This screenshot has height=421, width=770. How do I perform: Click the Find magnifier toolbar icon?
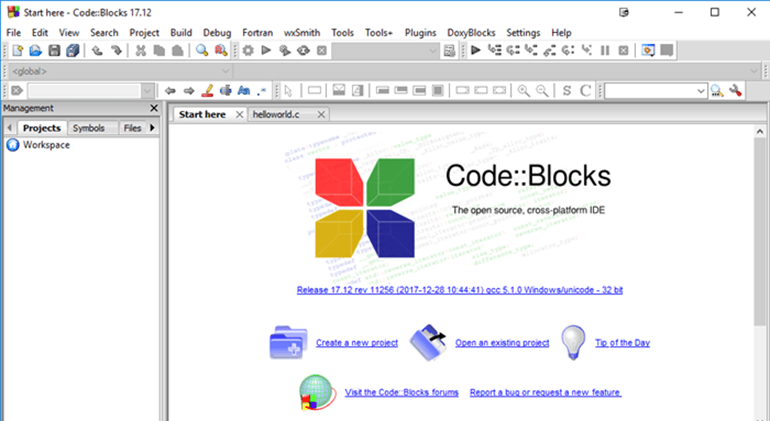coord(201,50)
